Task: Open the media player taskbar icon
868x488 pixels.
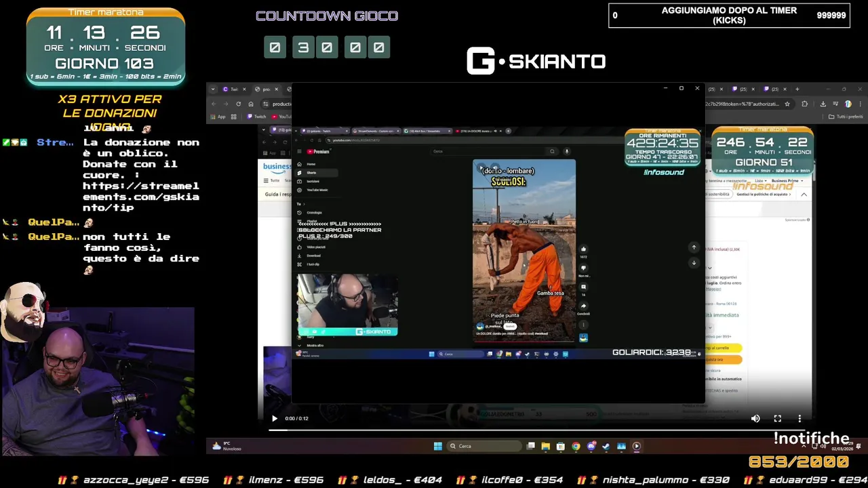Action: (636, 446)
